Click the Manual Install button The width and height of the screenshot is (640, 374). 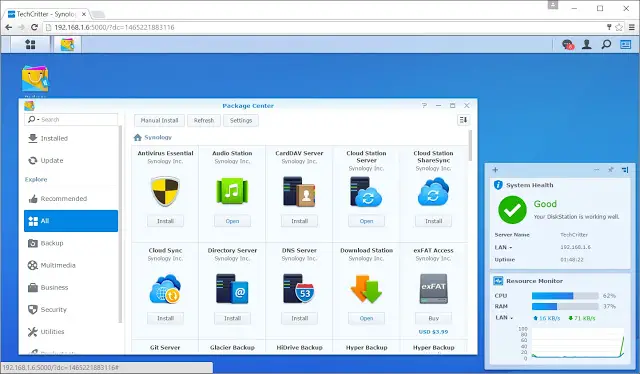159,120
